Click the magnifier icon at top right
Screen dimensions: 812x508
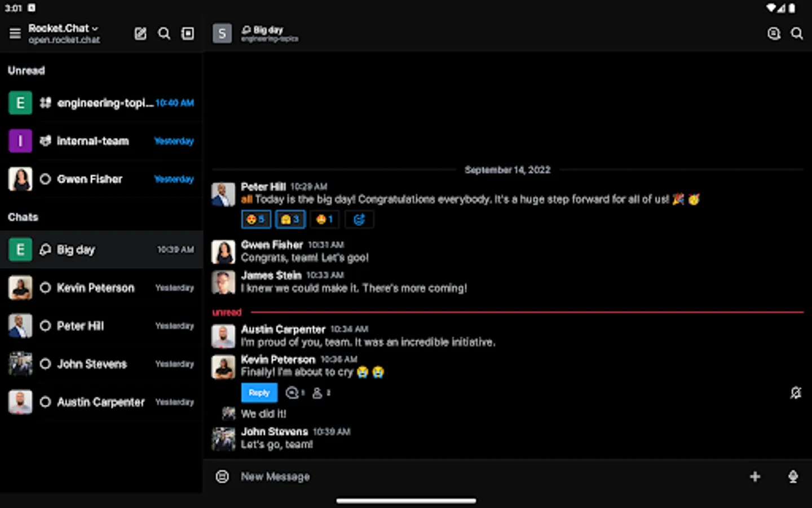pyautogui.click(x=797, y=34)
